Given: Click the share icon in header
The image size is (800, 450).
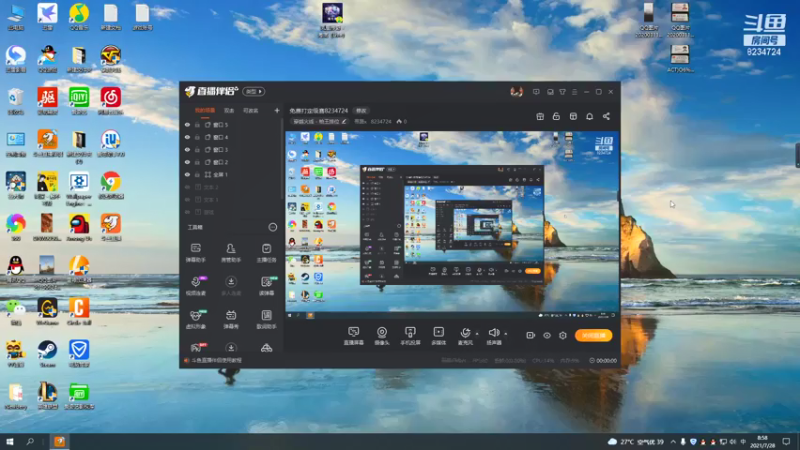Looking at the screenshot, I should click(606, 116).
